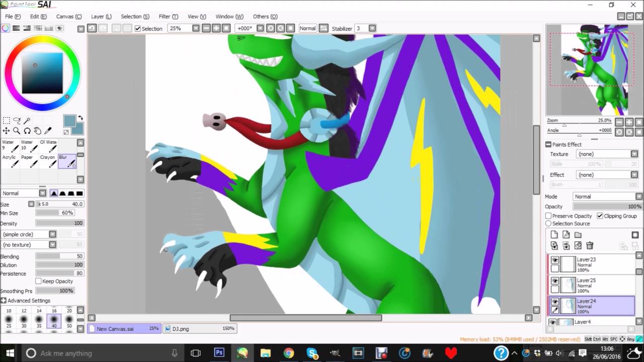Select the Move tool
Viewport: 644px width, 362px height.
pyautogui.click(x=6, y=131)
